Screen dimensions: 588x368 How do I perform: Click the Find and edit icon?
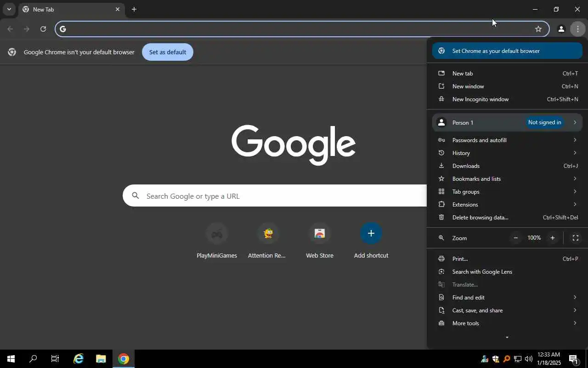(441, 297)
